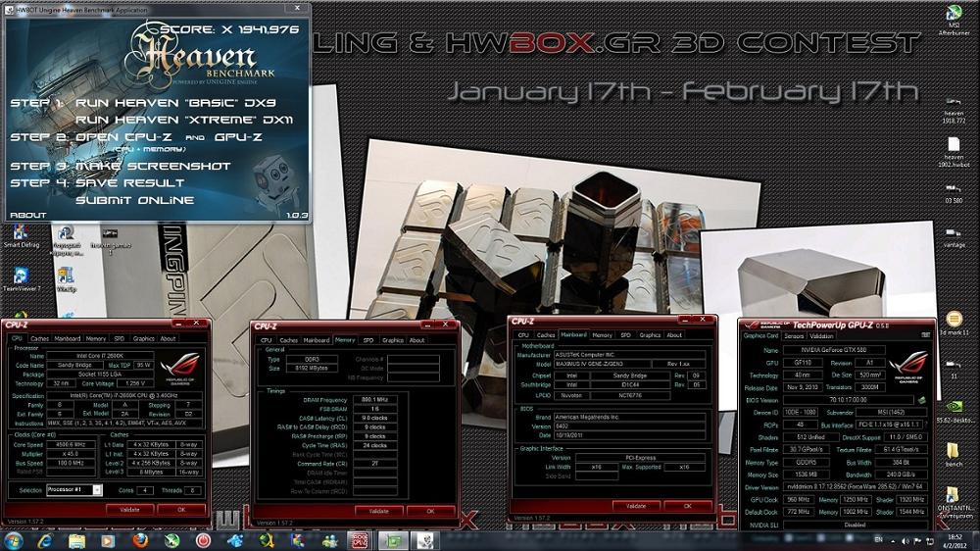This screenshot has height=551, width=980.
Task: Click Validate in CPU-Z Mainboard window
Action: (x=636, y=506)
